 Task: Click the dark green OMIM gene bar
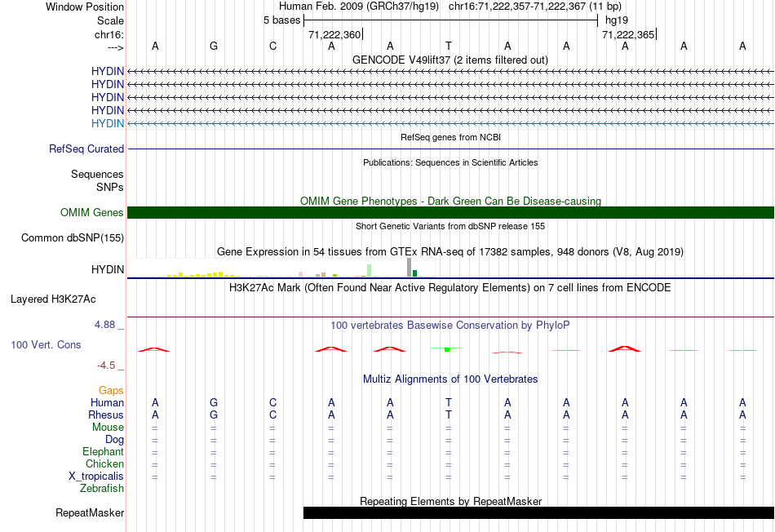(x=450, y=213)
